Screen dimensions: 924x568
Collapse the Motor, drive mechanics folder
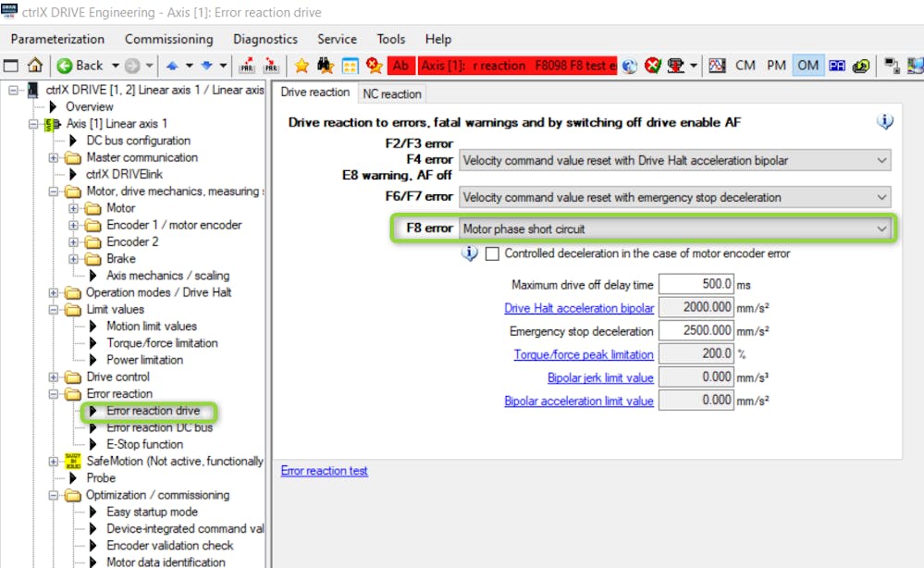[x=54, y=191]
